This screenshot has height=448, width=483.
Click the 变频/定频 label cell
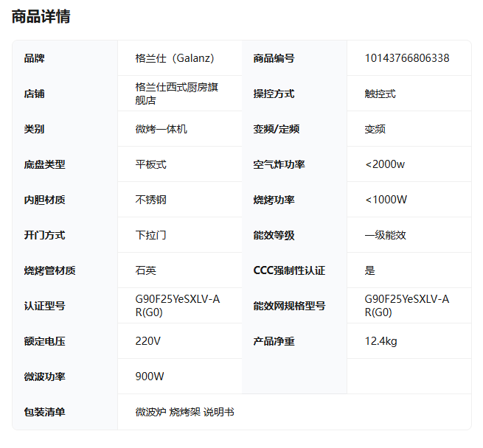tap(277, 129)
